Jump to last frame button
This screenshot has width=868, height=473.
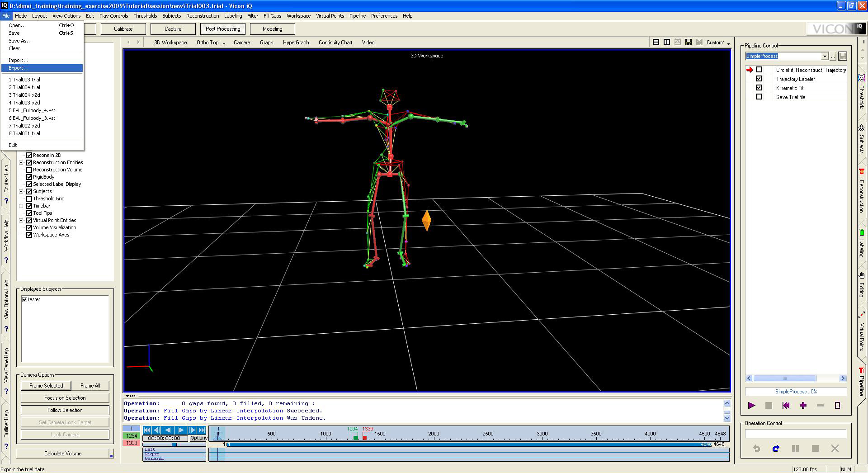point(202,430)
